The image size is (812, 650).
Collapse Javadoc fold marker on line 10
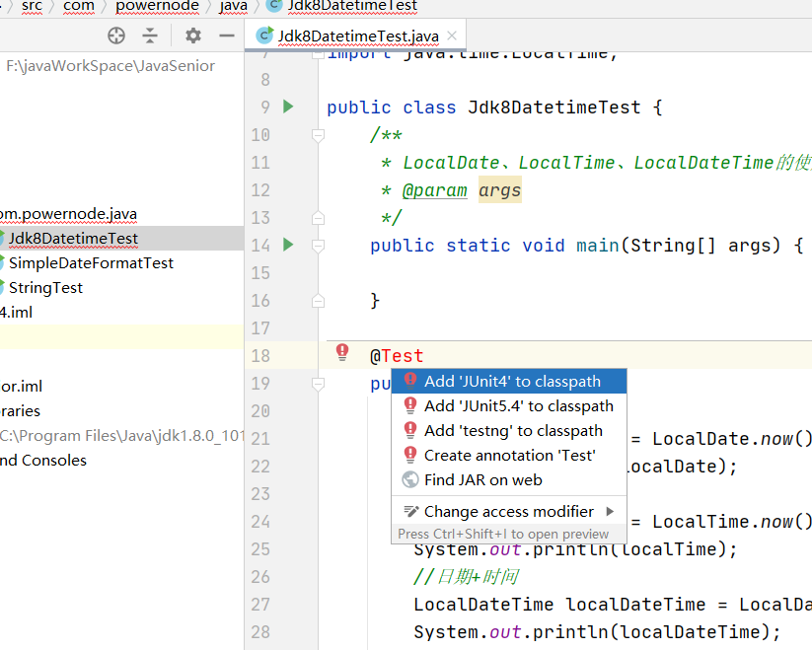(318, 135)
